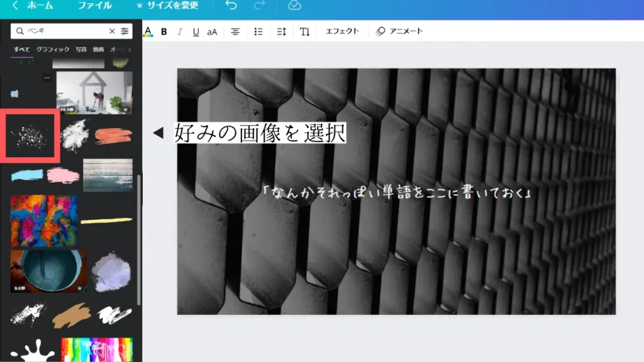This screenshot has height=362, width=644.
Task: Open the text color picker
Action: 148,31
